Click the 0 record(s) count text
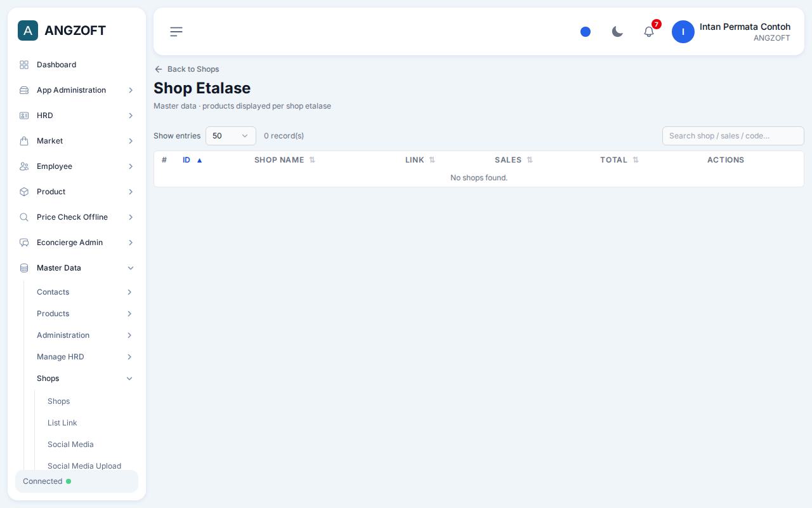This screenshot has height=508, width=812. pyautogui.click(x=284, y=136)
